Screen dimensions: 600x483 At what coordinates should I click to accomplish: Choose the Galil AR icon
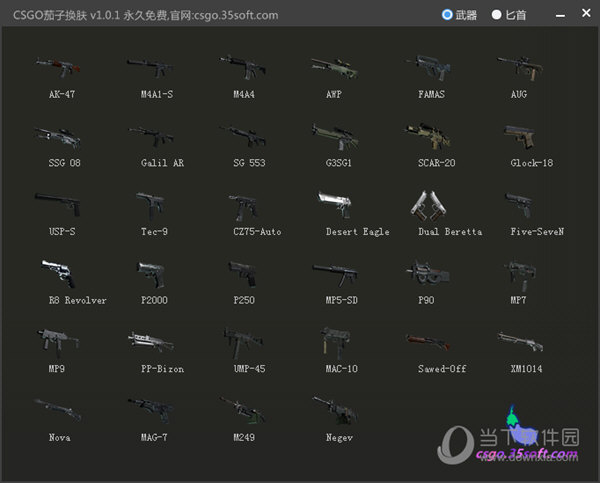150,136
